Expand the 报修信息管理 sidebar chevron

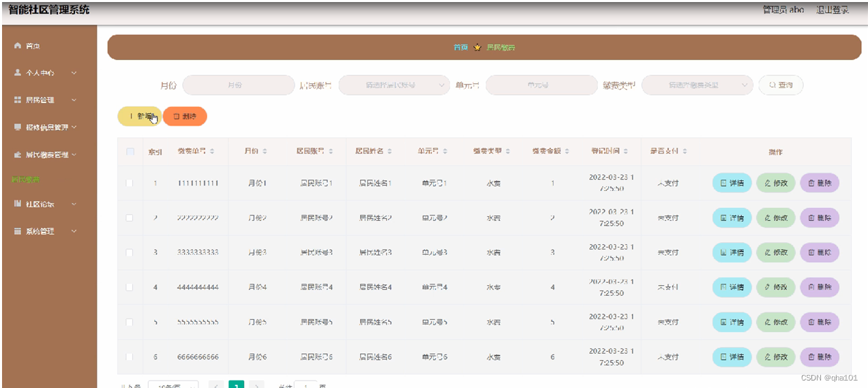pyautogui.click(x=74, y=127)
